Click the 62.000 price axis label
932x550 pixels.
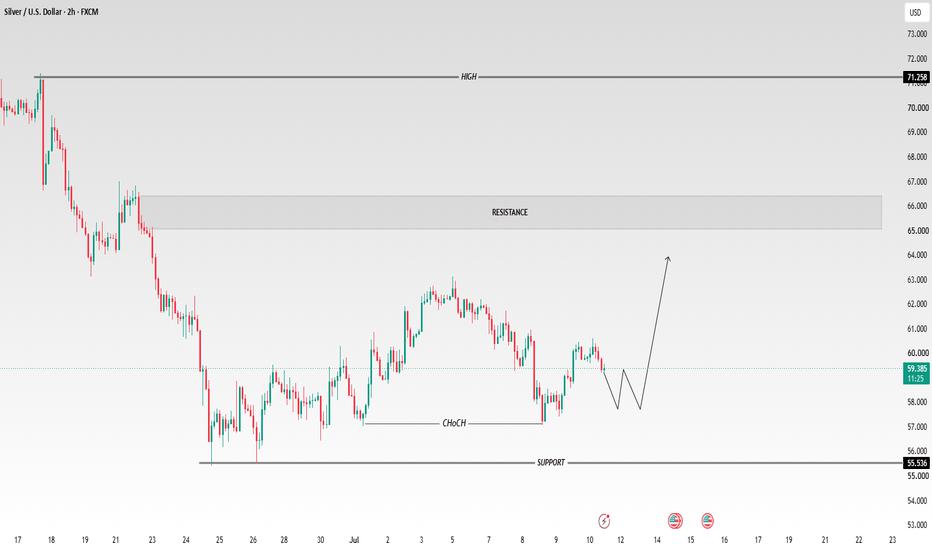(x=917, y=304)
